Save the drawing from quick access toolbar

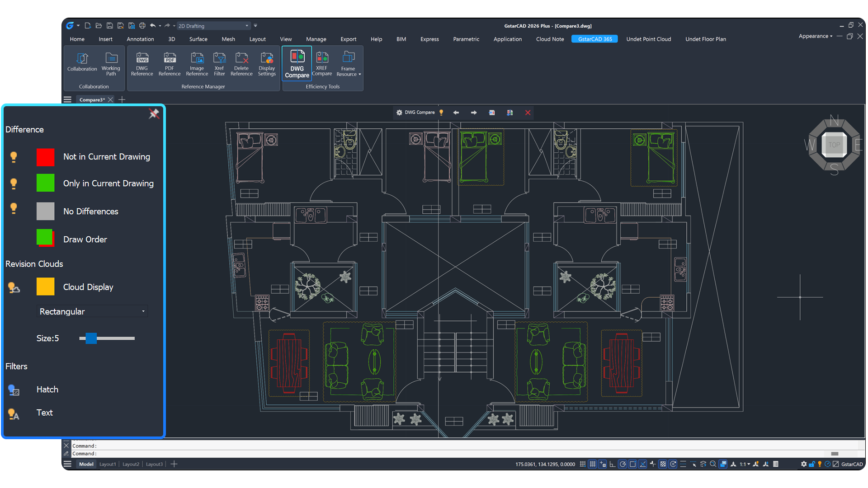109,26
